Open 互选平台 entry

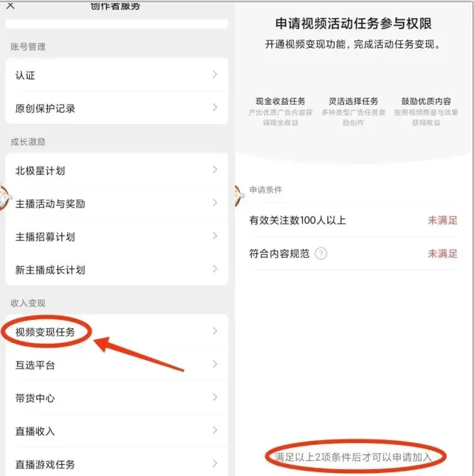tap(117, 365)
